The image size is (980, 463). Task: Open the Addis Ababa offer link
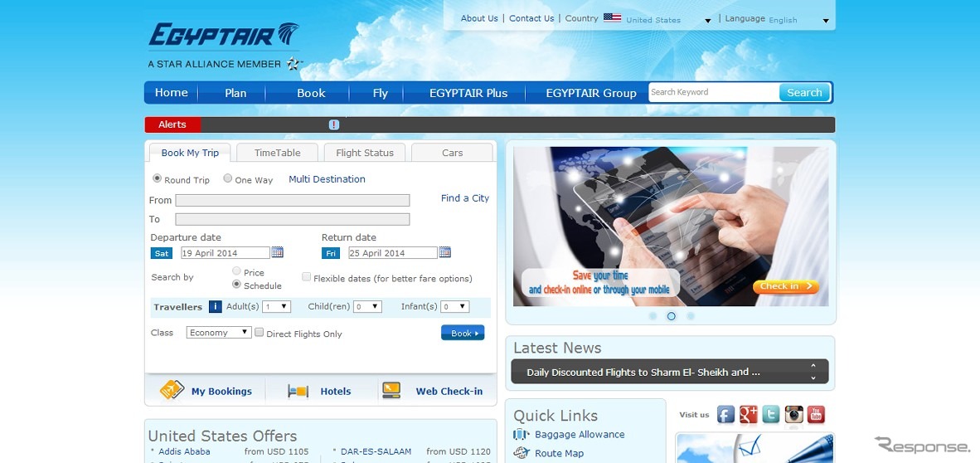(x=184, y=451)
